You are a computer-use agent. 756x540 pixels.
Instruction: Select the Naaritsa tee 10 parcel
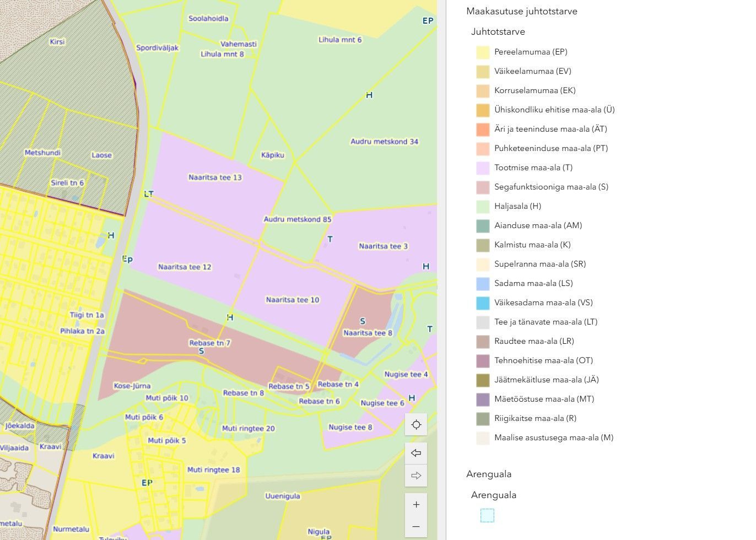coord(292,300)
